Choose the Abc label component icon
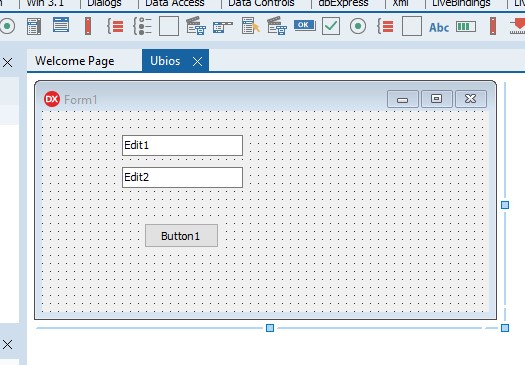Viewport: 525px width, 365px height. click(439, 27)
